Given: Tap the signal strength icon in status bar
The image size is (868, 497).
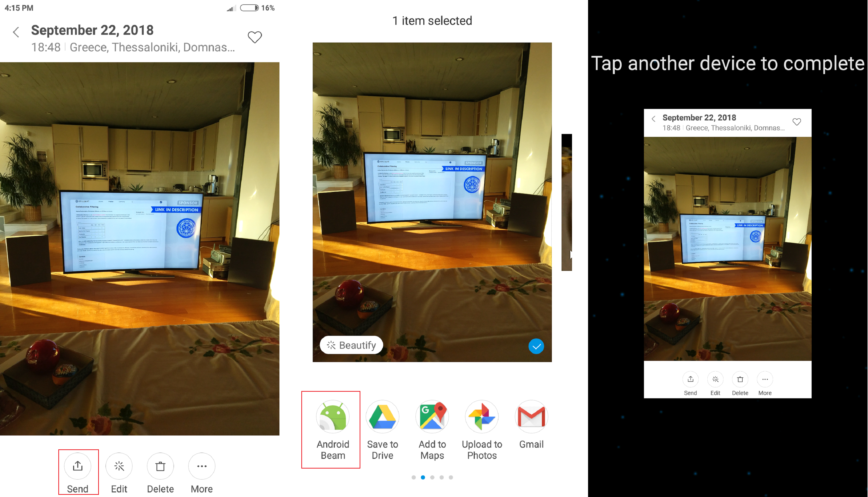Looking at the screenshot, I should point(231,8).
